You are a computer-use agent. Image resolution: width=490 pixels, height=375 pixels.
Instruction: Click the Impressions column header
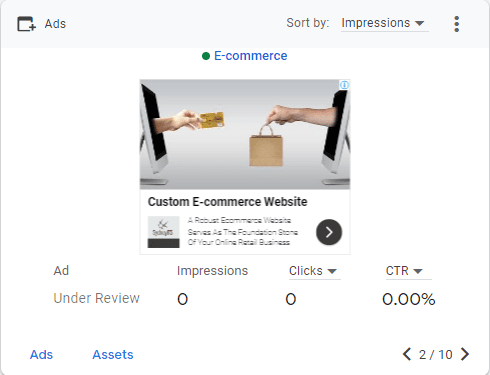coord(212,271)
